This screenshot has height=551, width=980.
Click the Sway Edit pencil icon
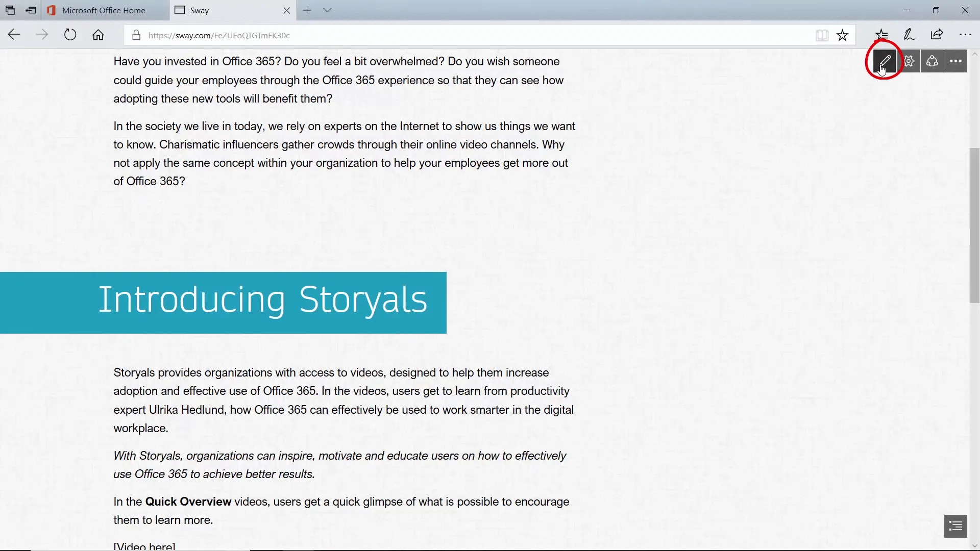[x=885, y=61]
